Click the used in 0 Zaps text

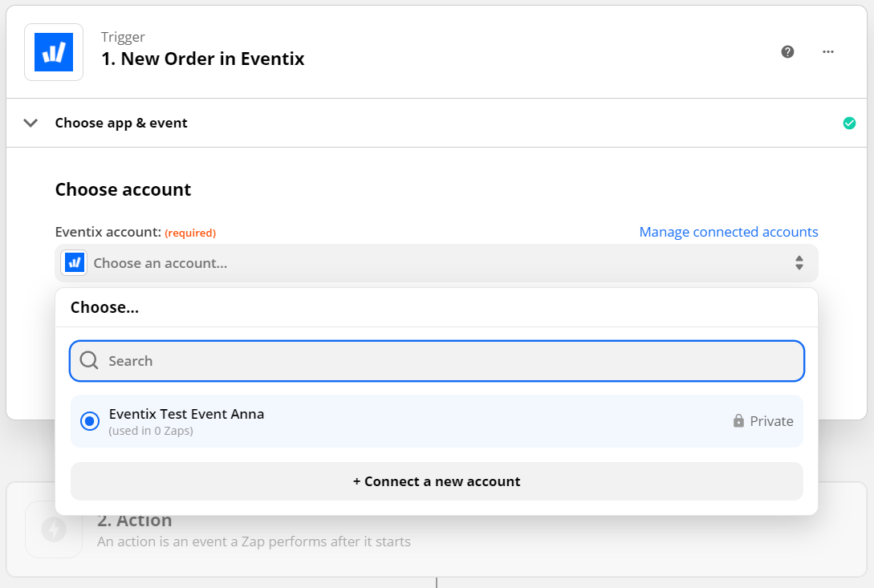151,431
